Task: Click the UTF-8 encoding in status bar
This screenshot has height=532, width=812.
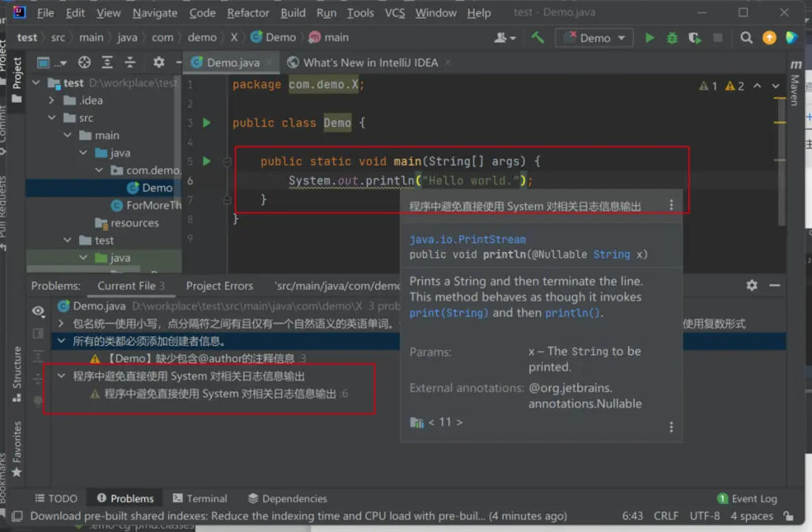Action: (x=704, y=516)
